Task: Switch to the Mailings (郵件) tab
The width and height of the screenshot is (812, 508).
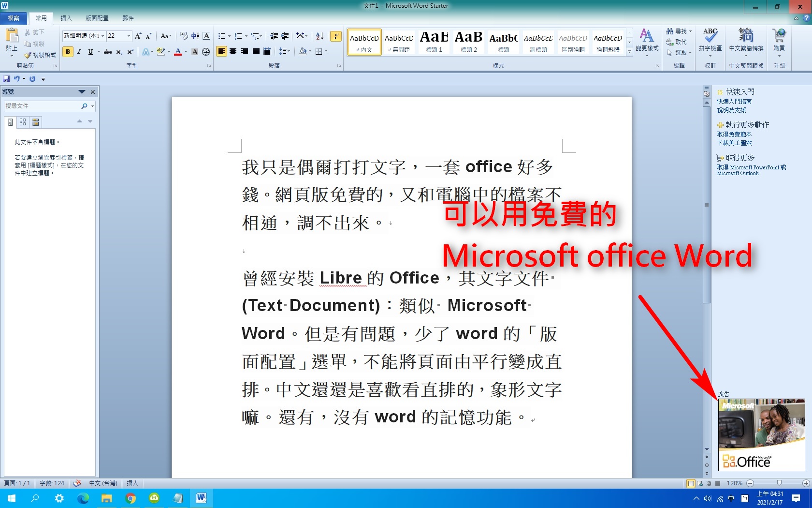Action: [x=128, y=18]
